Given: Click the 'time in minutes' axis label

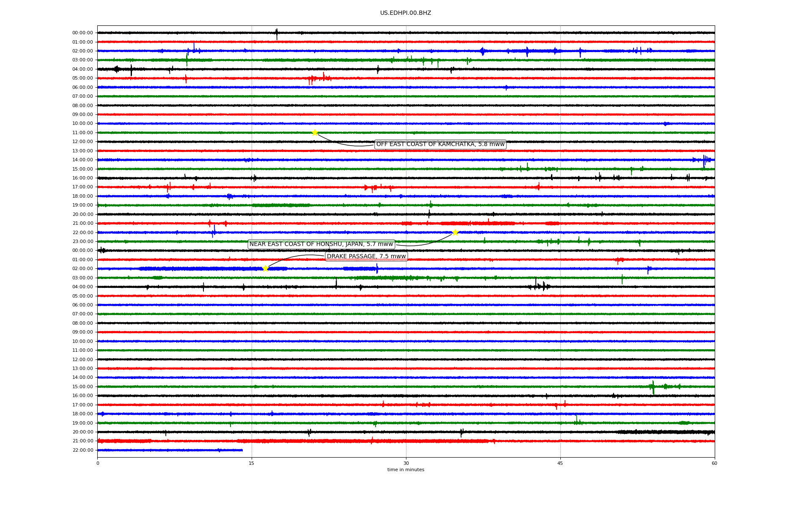Looking at the screenshot, I should tap(406, 470).
